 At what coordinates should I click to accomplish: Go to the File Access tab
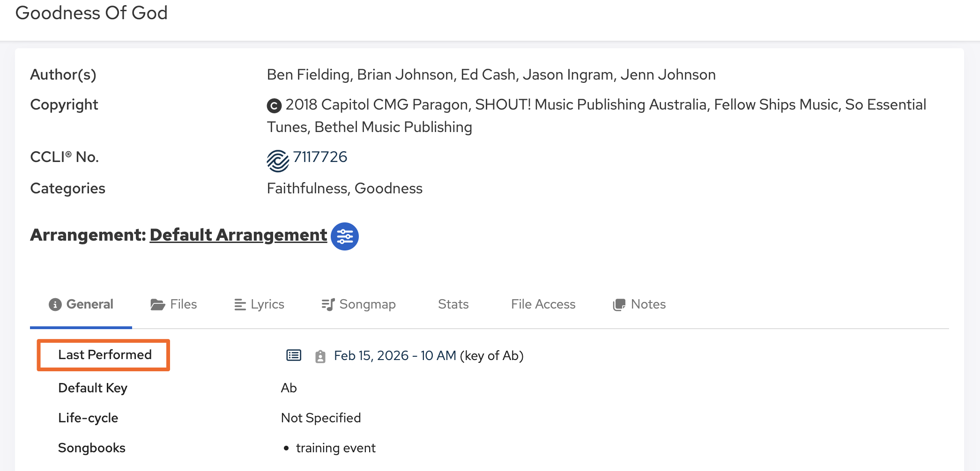click(x=543, y=304)
